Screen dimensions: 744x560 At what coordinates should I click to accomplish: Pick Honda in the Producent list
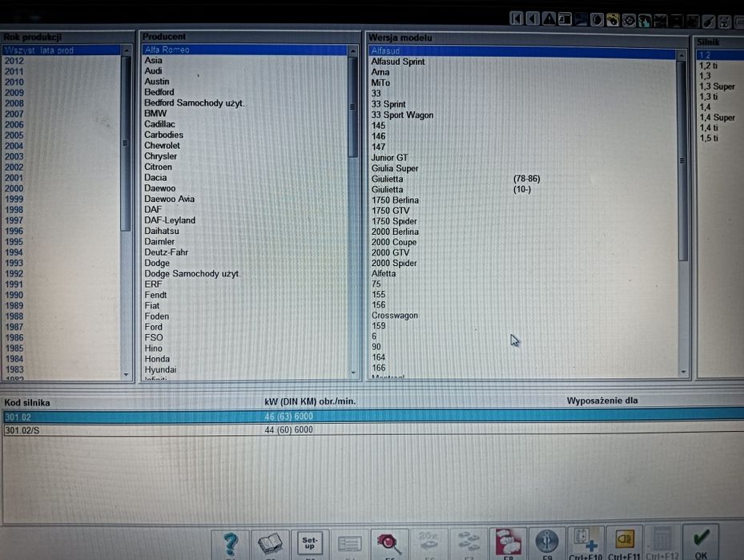pyautogui.click(x=157, y=359)
